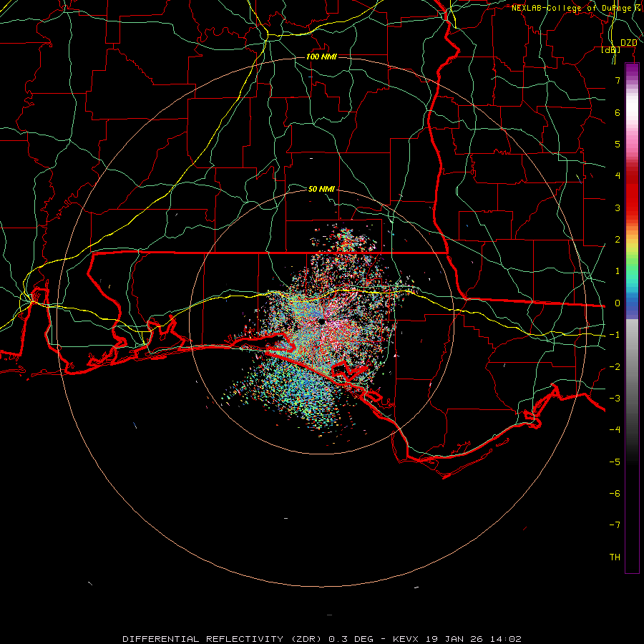The image size is (644, 644).
Task: Select the -4 scale label
Action: 615,430
